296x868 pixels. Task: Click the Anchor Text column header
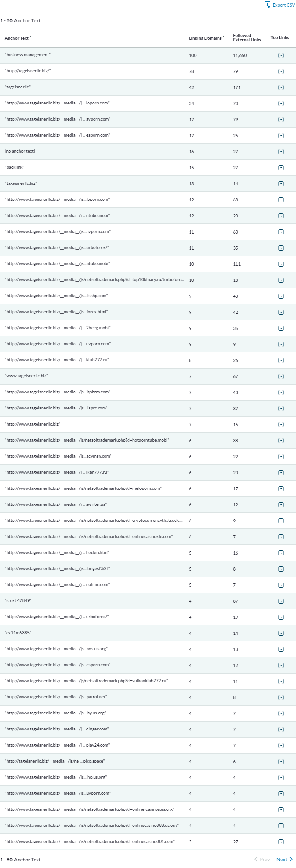[x=16, y=38]
